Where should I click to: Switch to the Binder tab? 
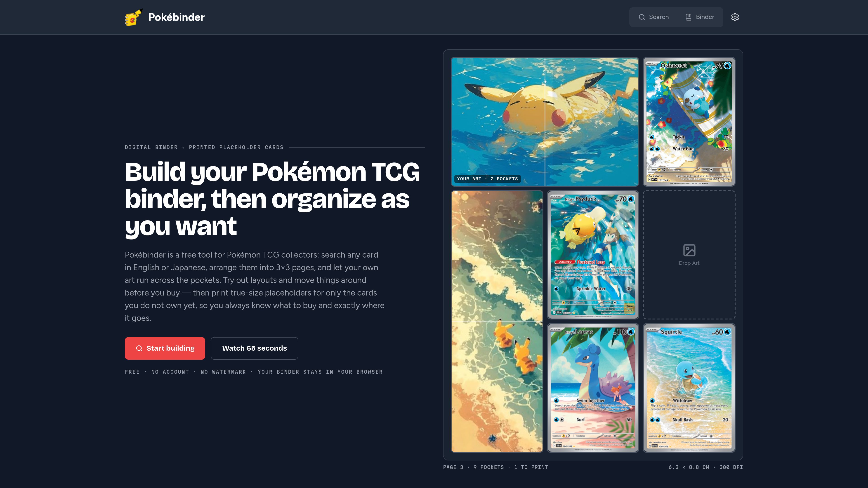(700, 17)
